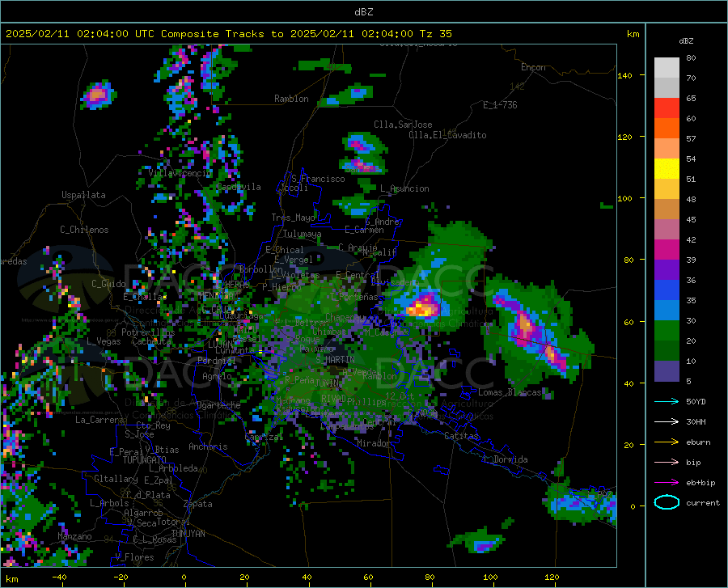The image size is (728, 588).
Task: Click the 'Tz 35' text in header
Action: (435, 34)
